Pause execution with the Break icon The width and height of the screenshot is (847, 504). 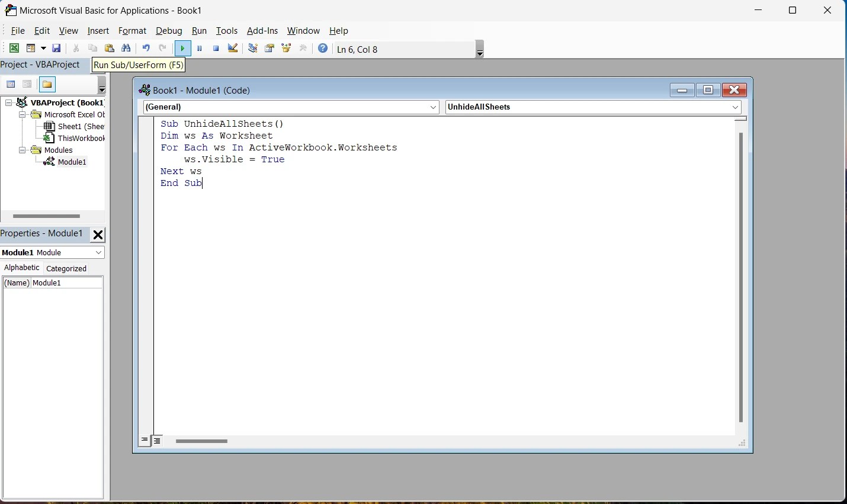(x=200, y=49)
